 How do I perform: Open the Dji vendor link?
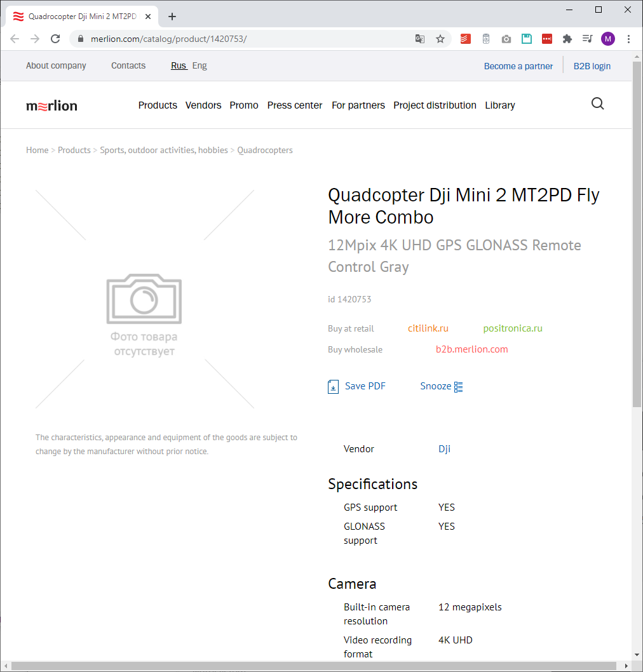(444, 449)
